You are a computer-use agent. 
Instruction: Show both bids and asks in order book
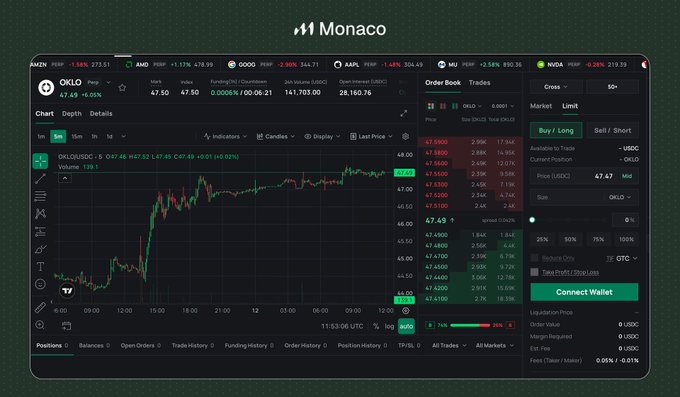[431, 106]
